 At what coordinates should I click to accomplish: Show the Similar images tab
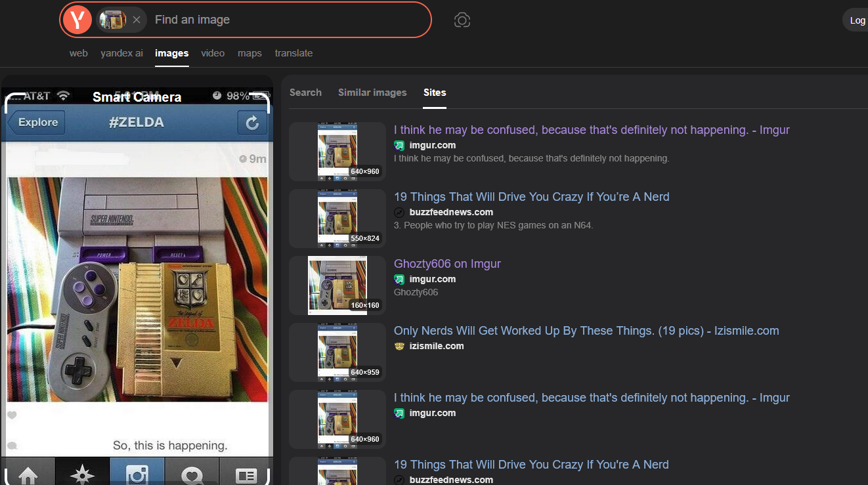[372, 93]
